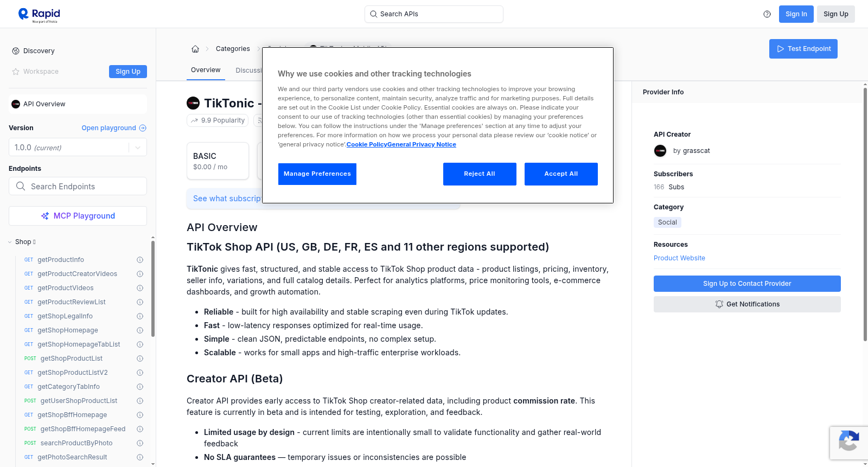
Task: Click the Test Endpoint button
Action: 803,49
